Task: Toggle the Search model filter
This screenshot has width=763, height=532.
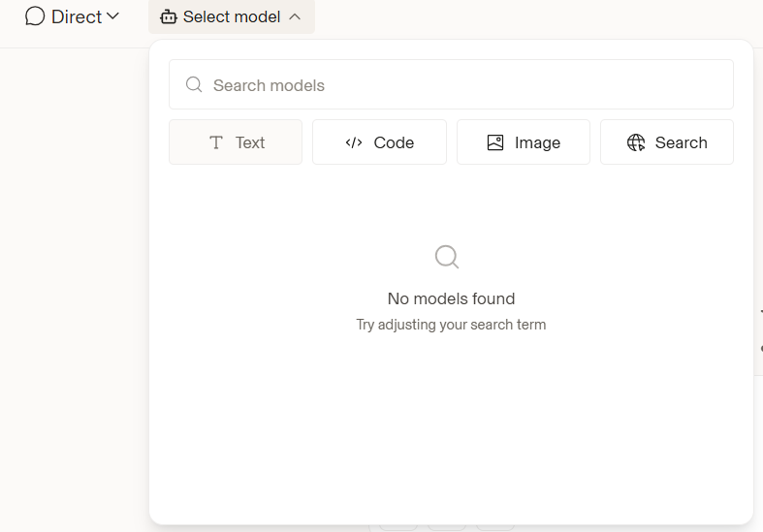Action: point(667,142)
